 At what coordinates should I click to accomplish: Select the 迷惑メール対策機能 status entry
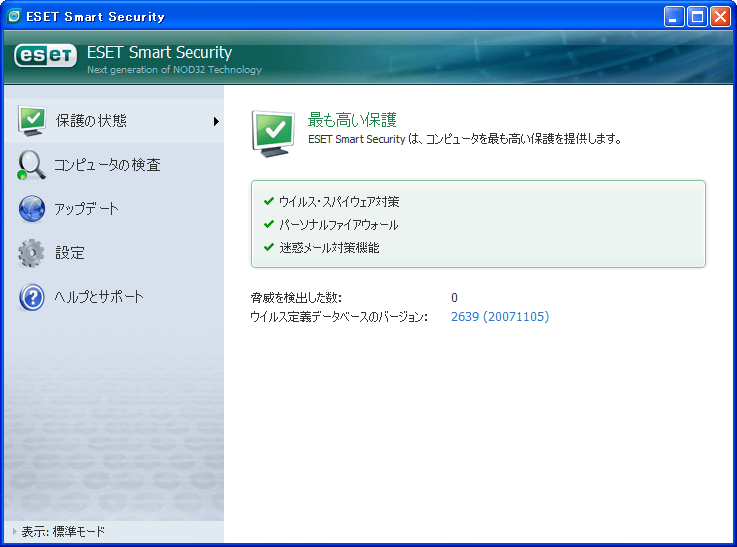click(329, 247)
